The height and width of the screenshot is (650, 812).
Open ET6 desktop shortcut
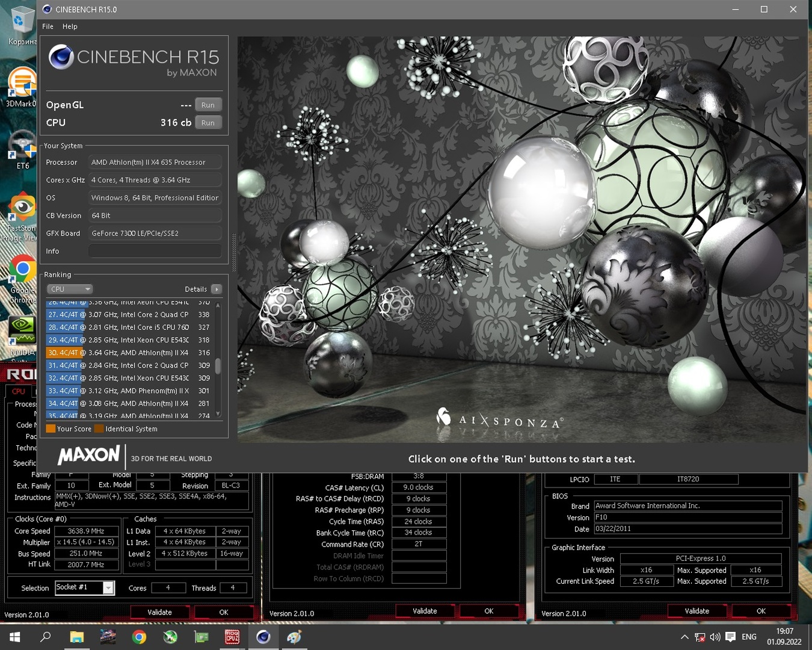(22, 149)
